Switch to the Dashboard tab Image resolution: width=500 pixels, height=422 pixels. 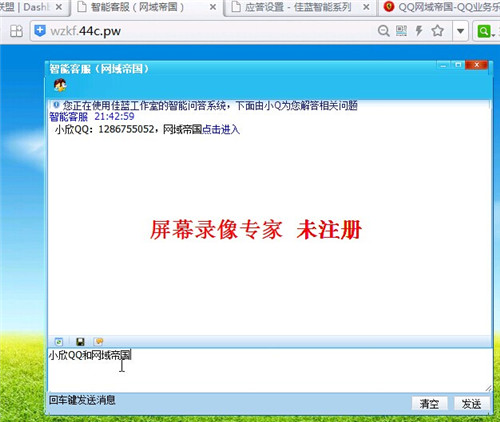32,7
